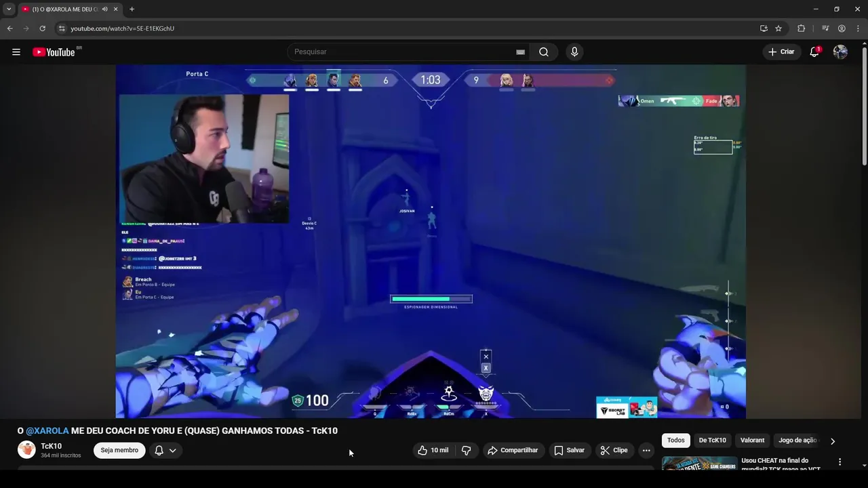Screen dimensions: 868x488
Task: Open the YouTube guide hamburger menu
Action: tap(16, 52)
